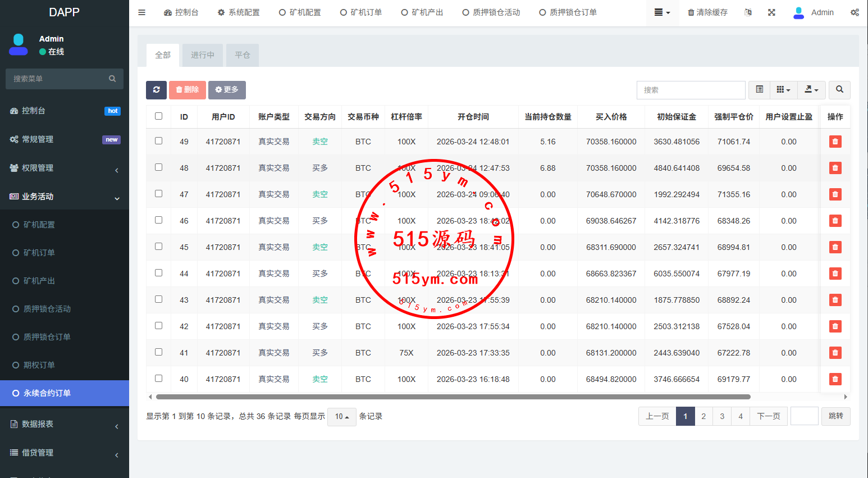The width and height of the screenshot is (868, 478).
Task: Open the settings gears icon at top right
Action: (x=854, y=12)
